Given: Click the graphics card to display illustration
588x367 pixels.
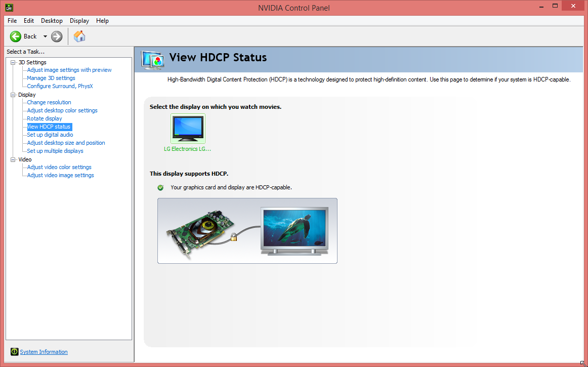Looking at the screenshot, I should (x=247, y=231).
